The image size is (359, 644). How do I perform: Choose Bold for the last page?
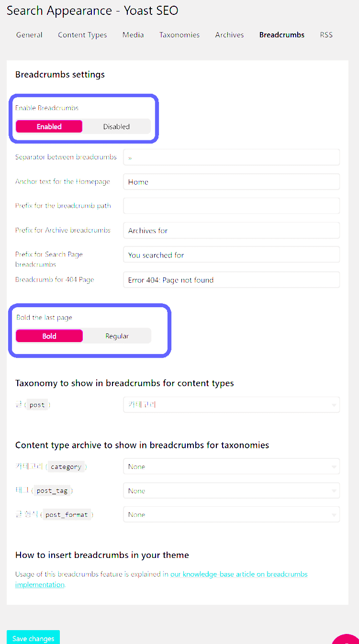pos(49,336)
